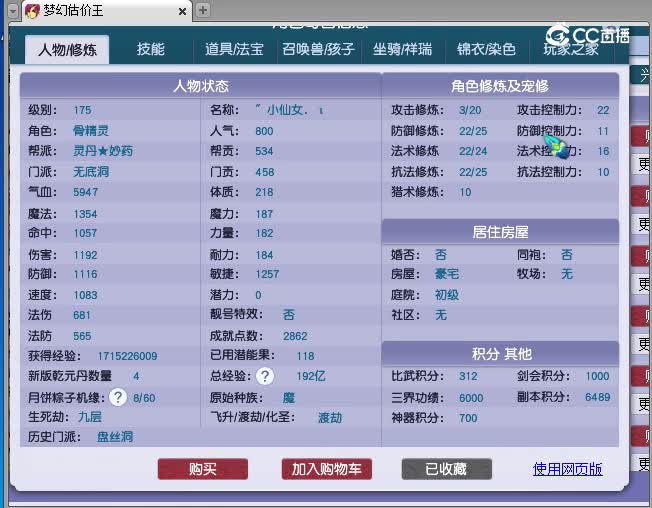Click the 加入购物车 button

click(326, 469)
